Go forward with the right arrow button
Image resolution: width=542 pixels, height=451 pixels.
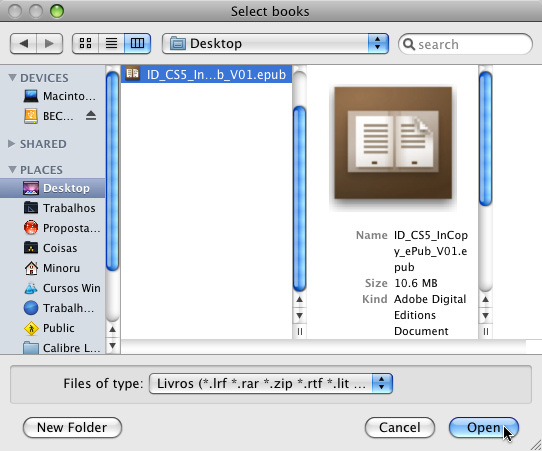point(49,44)
